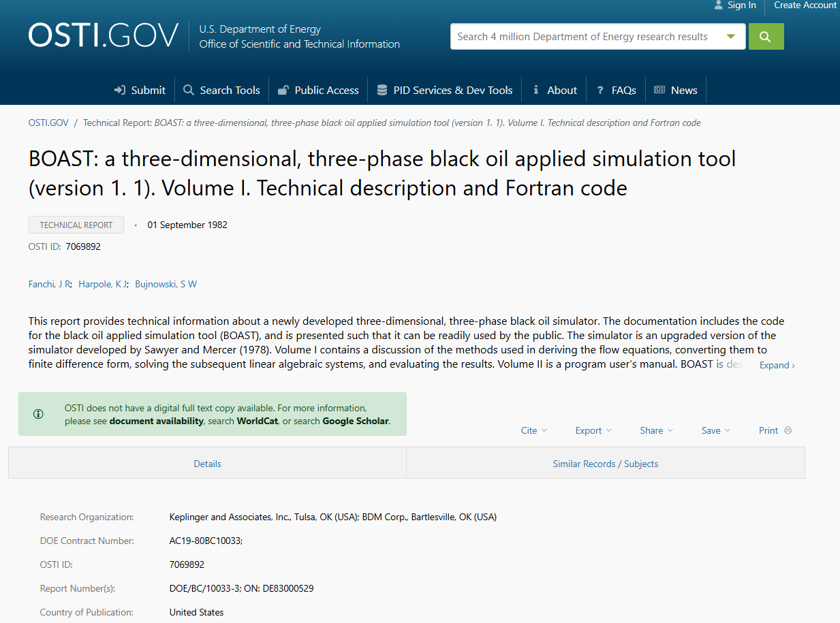Viewport: 840px width, 623px height.
Task: Click the News newspaper icon
Action: tap(659, 91)
